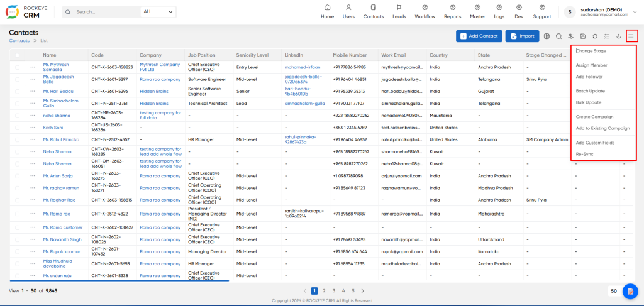Screen dimensions: 644x306
Task: Click the blue floating document button
Action: [x=630, y=291]
